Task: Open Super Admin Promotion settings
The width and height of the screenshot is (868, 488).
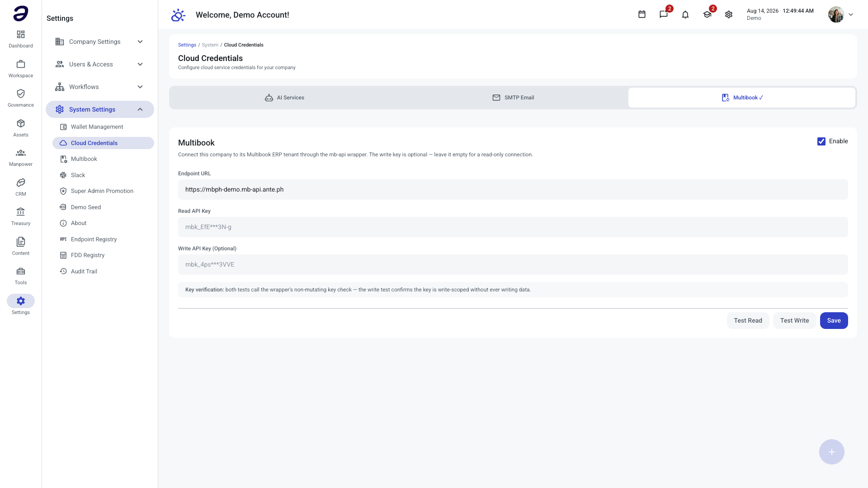Action: (x=103, y=191)
